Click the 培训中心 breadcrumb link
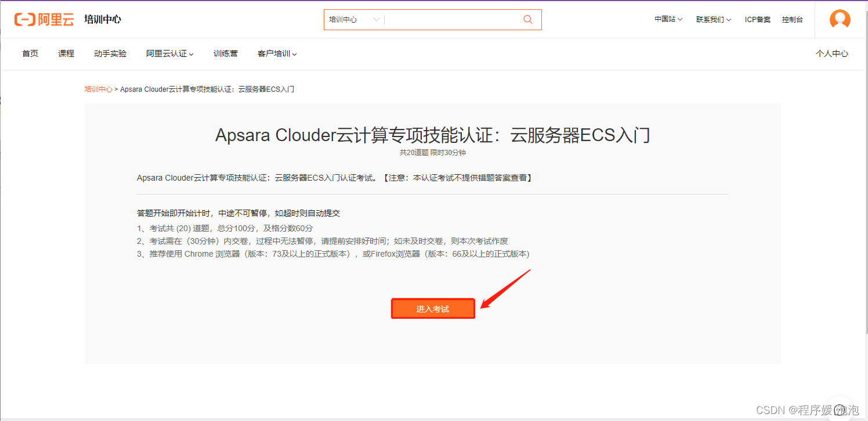868x421 pixels. click(x=99, y=89)
